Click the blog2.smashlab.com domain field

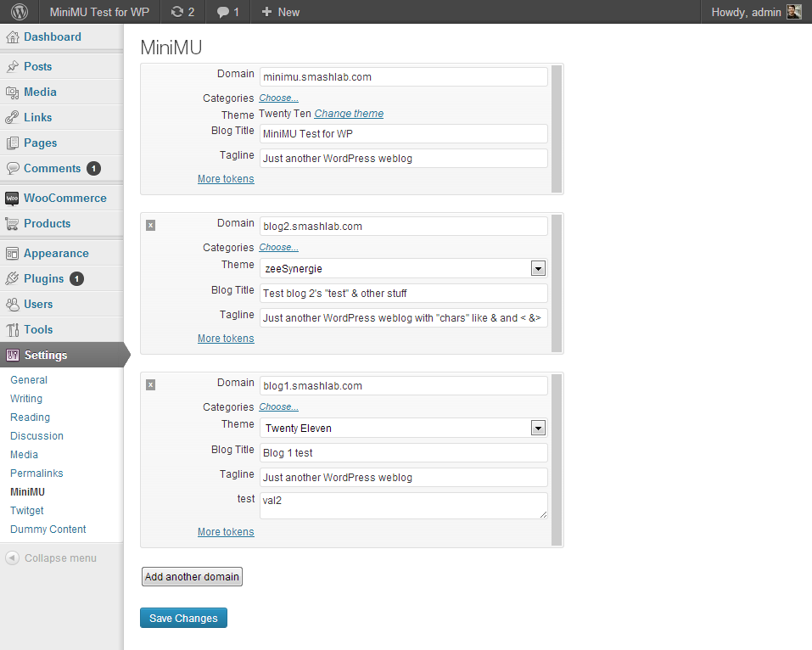click(x=403, y=226)
